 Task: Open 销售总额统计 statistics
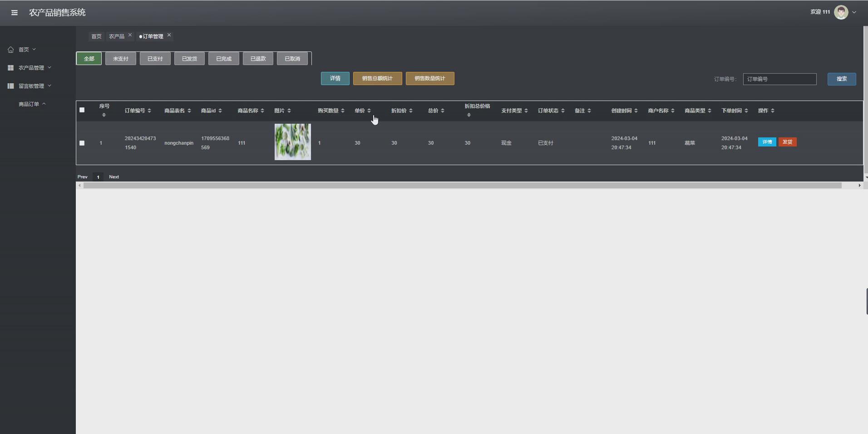[377, 79]
